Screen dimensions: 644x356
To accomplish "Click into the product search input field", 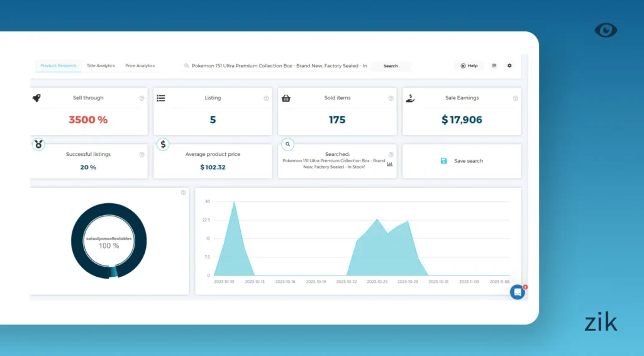I will 277,65.
